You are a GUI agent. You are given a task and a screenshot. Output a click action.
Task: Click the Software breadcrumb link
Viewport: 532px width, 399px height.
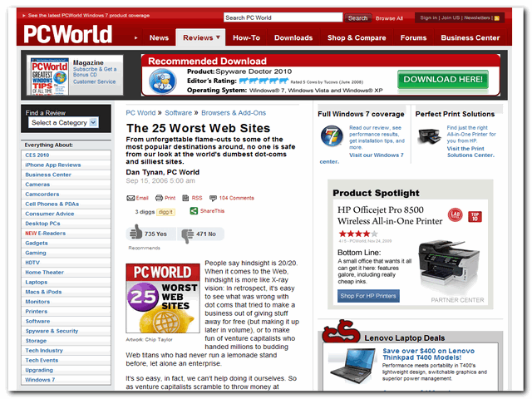pyautogui.click(x=178, y=113)
